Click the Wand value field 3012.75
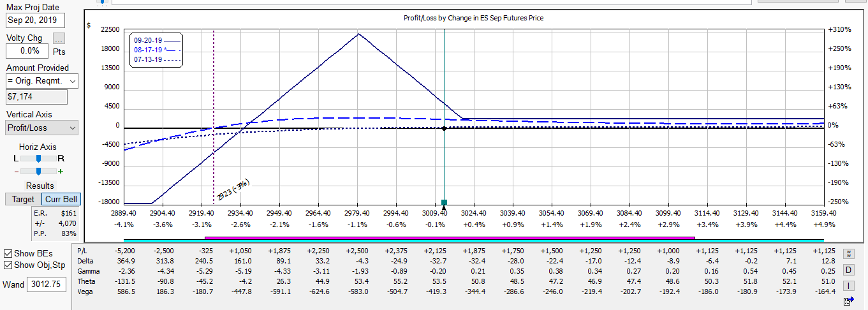The height and width of the screenshot is (310, 868). coord(47,283)
